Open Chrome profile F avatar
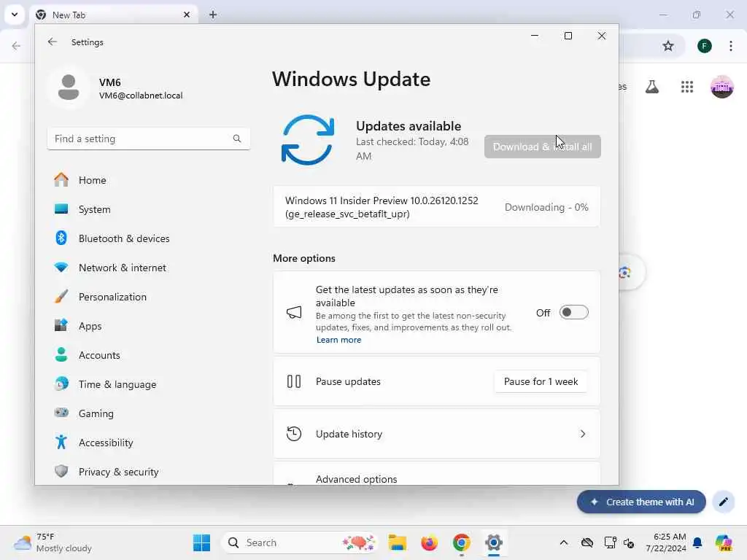This screenshot has width=747, height=560. point(705,46)
